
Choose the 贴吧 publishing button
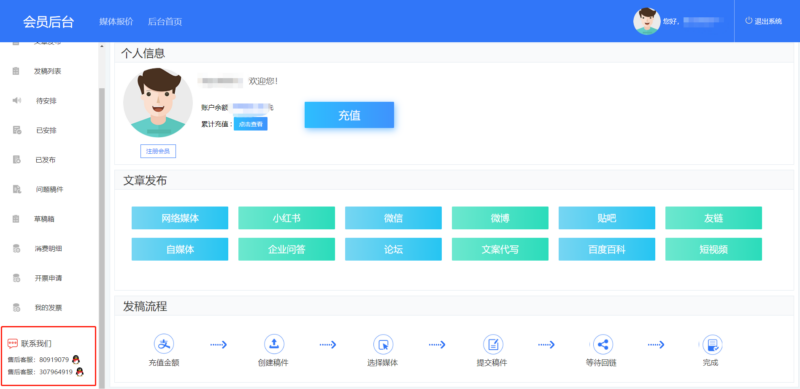(607, 218)
